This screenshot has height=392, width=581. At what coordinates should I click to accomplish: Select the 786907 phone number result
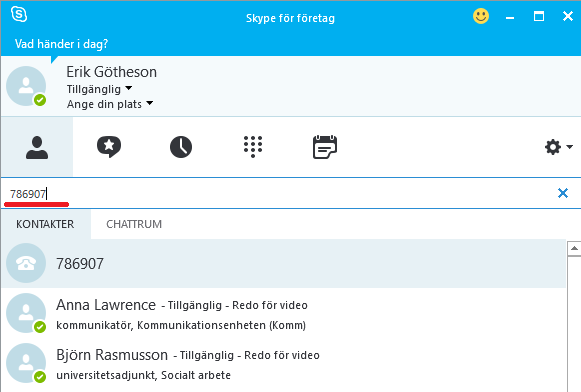[284, 263]
